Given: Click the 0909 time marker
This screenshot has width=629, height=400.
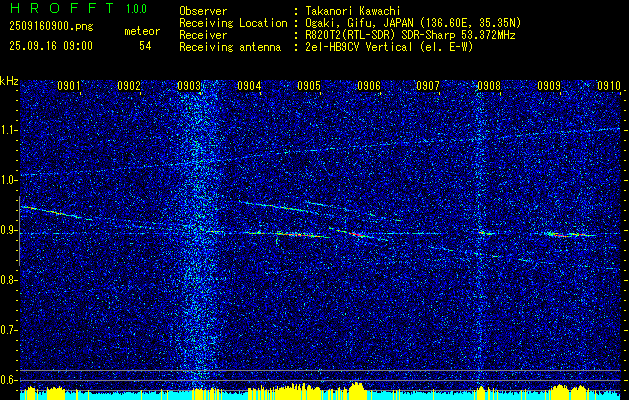Looking at the screenshot, I should [549, 85].
